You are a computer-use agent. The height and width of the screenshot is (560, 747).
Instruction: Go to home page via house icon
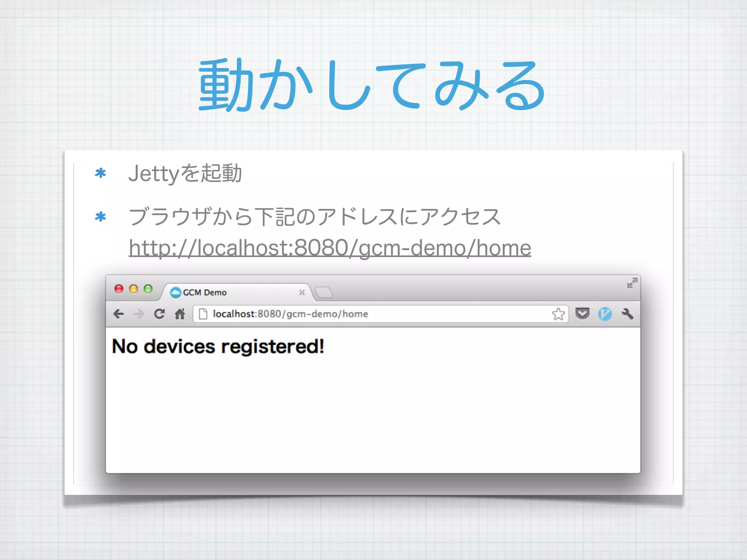[x=180, y=314]
